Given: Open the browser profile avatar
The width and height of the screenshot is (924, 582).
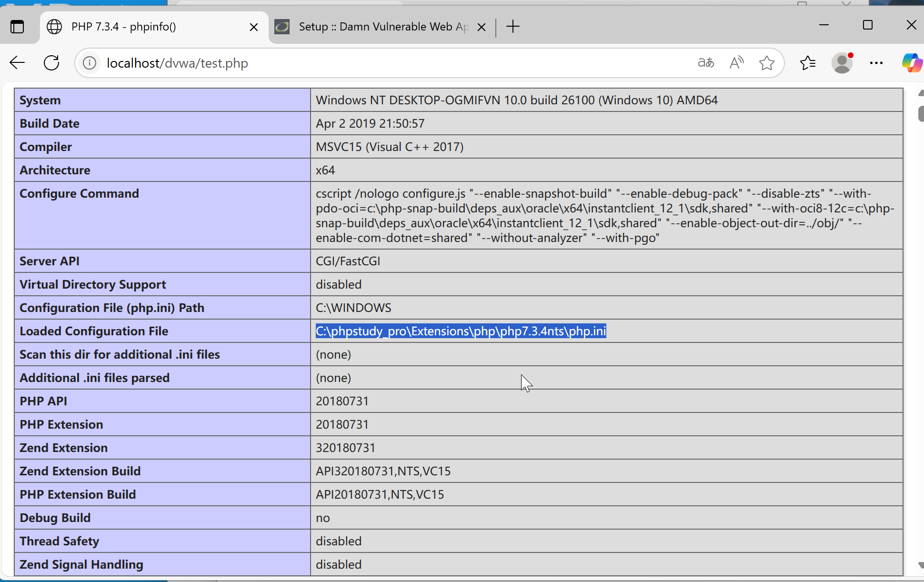Looking at the screenshot, I should pos(842,63).
